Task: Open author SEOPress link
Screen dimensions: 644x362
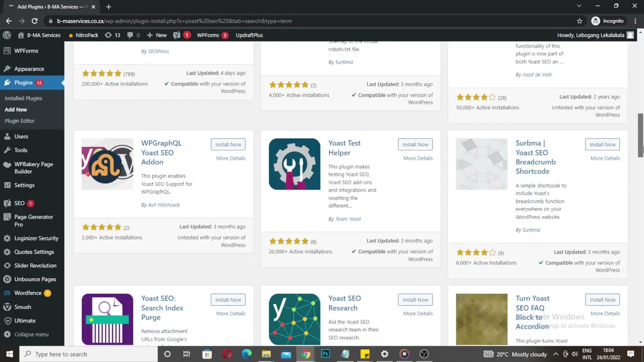Action: click(x=158, y=51)
